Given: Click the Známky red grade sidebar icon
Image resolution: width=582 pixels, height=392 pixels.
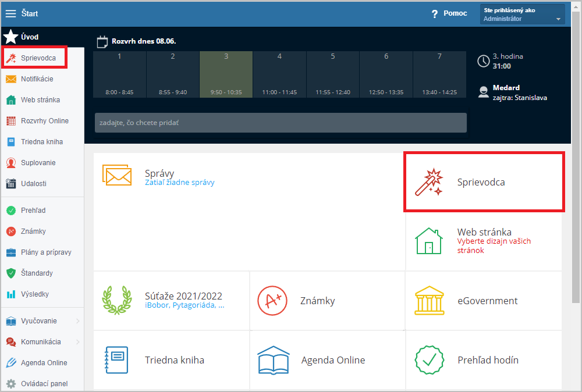Looking at the screenshot, I should 11,231.
